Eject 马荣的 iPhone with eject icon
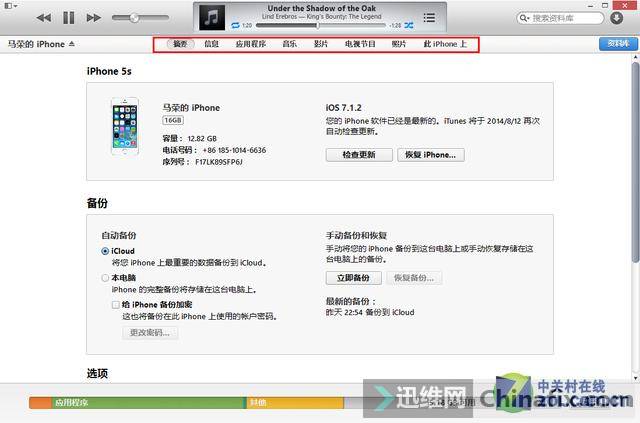Screen dimensions: 640x423 point(72,44)
